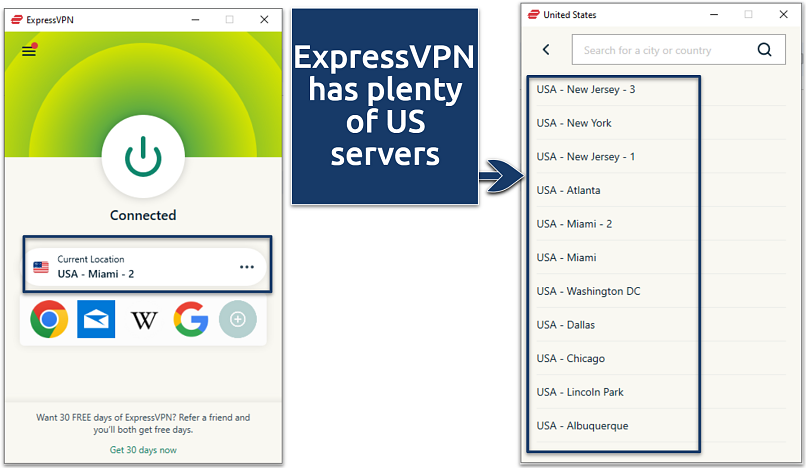
Task: Open the Google shortcut icon
Action: (x=191, y=320)
